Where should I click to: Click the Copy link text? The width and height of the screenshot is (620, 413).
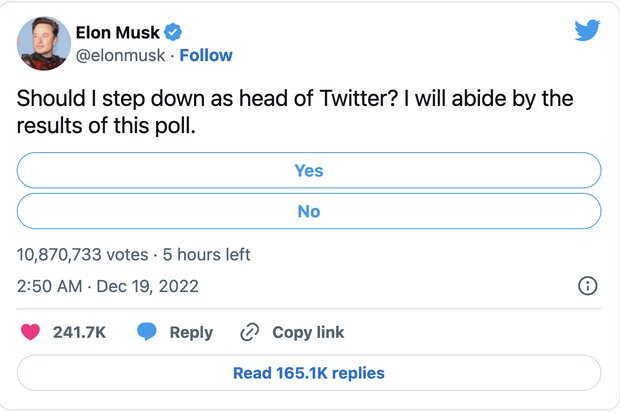coord(308,332)
